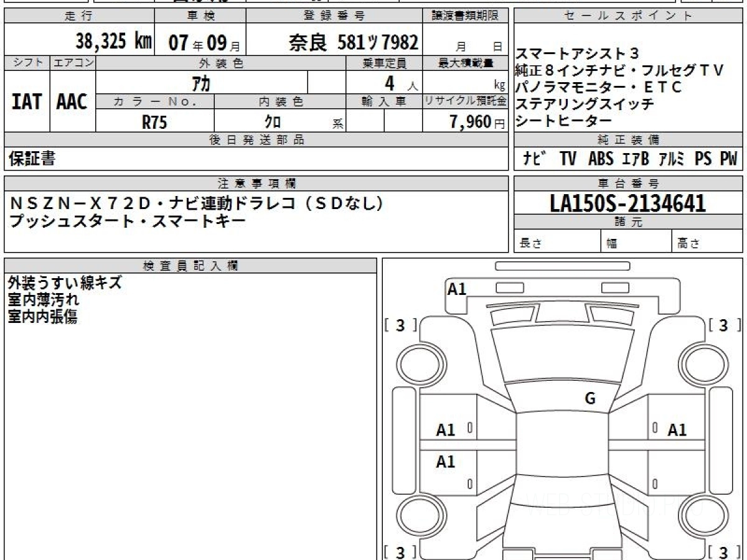The width and height of the screenshot is (747, 560).
Task: Click the 検査員記入欄 header
Action: point(190,266)
